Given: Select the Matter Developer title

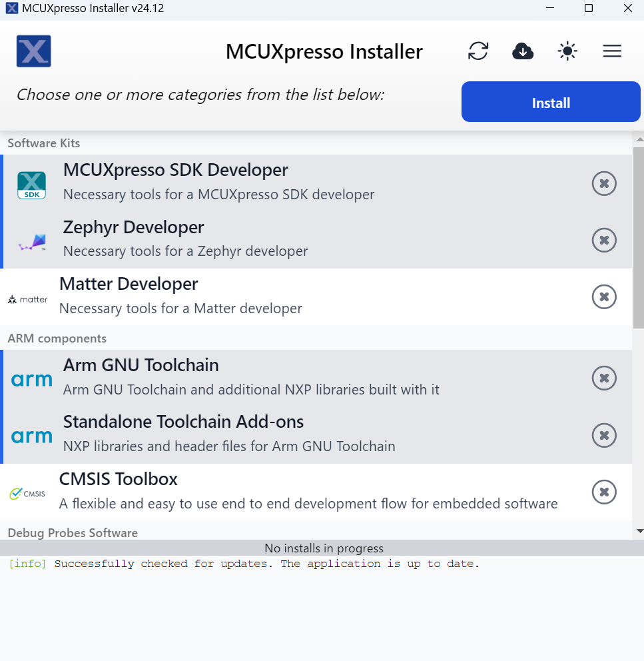Looking at the screenshot, I should (129, 284).
